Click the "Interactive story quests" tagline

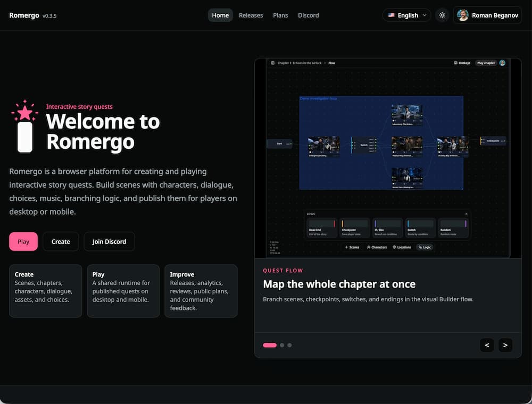(79, 106)
